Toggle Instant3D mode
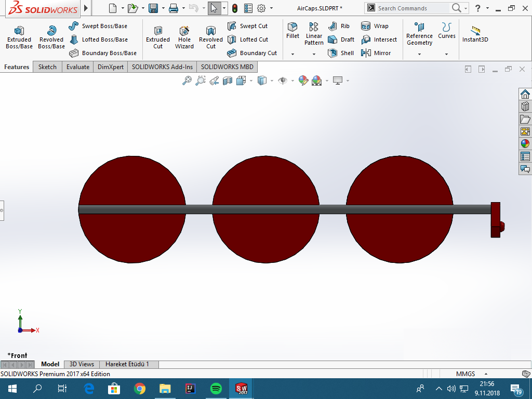This screenshot has width=532, height=399. pyautogui.click(x=475, y=34)
